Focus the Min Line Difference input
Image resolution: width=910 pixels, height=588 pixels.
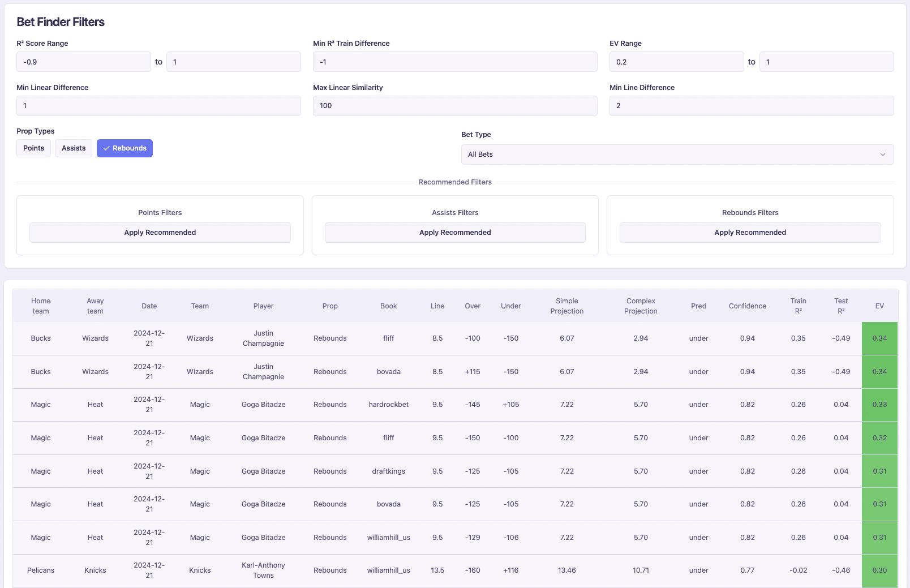(751, 106)
